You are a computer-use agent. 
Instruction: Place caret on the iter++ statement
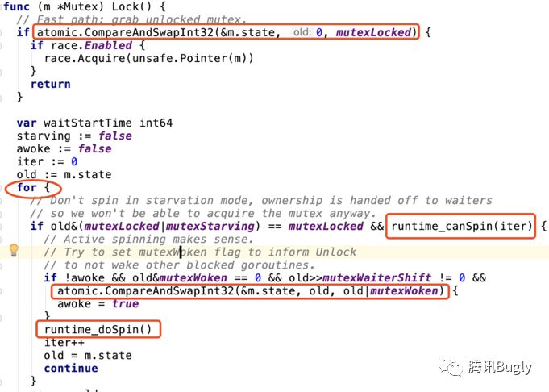click(x=64, y=342)
